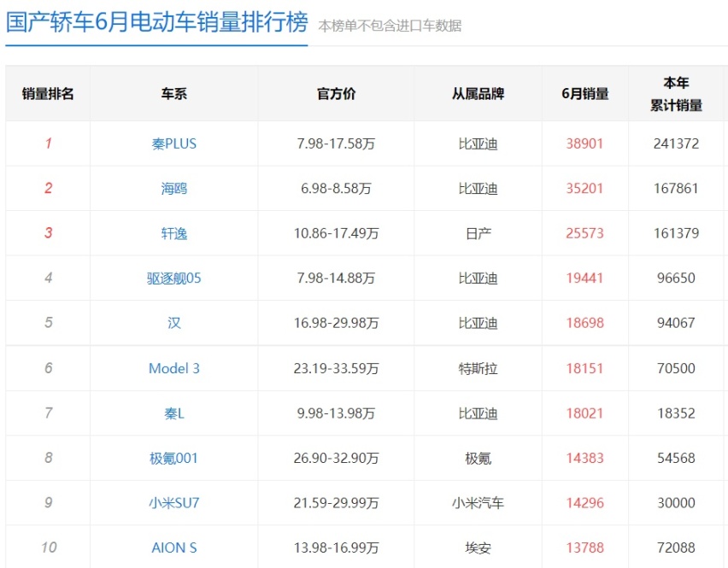The height and width of the screenshot is (568, 728).
Task: Click cumulative sales value 167861
Action: tap(676, 189)
